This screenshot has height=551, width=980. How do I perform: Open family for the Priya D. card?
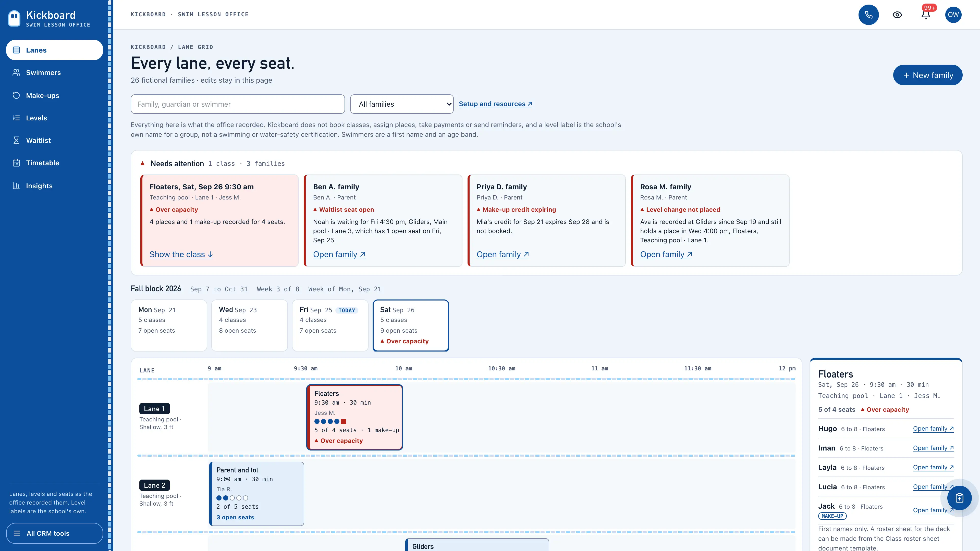(503, 254)
